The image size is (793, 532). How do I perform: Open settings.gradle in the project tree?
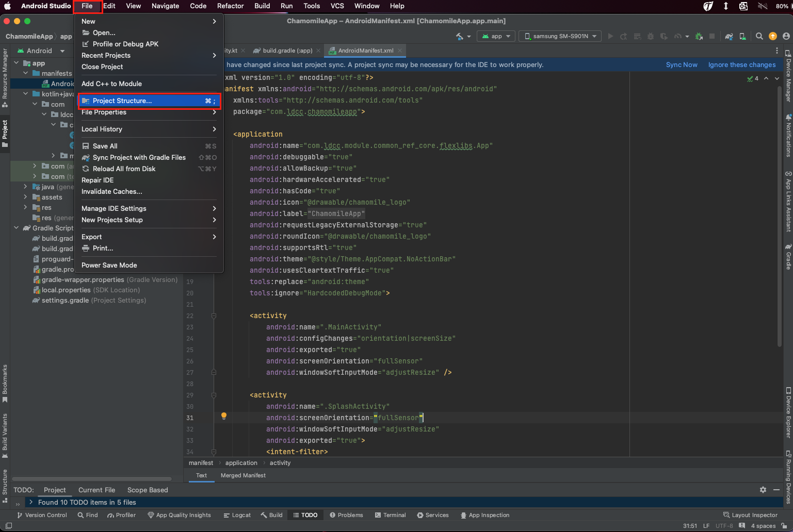(x=65, y=300)
